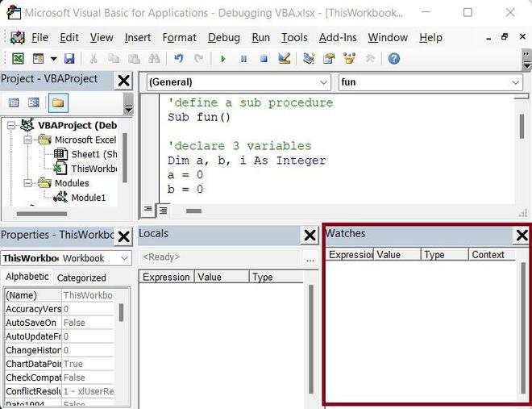Image resolution: width=532 pixels, height=409 pixels.
Task: Click the Project tree horizontal scrollbar
Action: point(42,214)
